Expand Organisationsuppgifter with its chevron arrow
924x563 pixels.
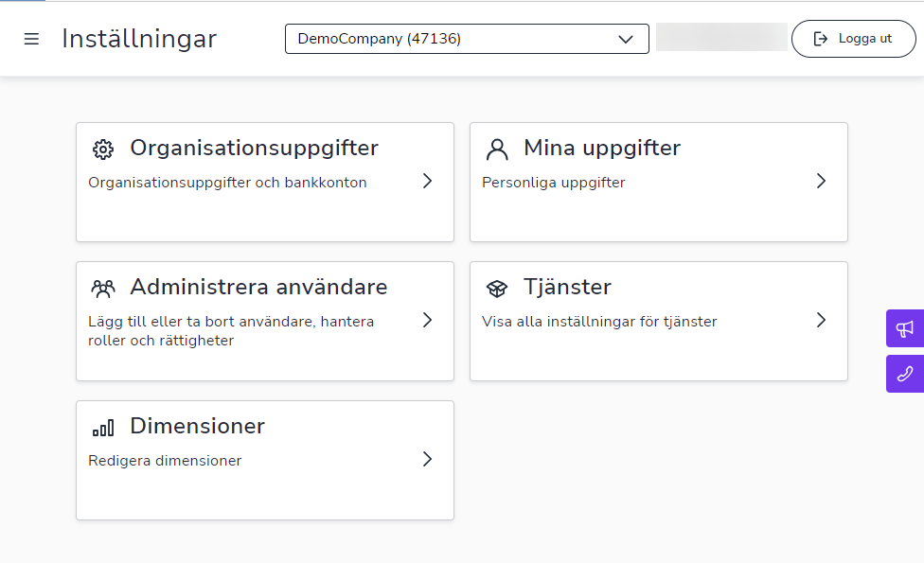[428, 181]
